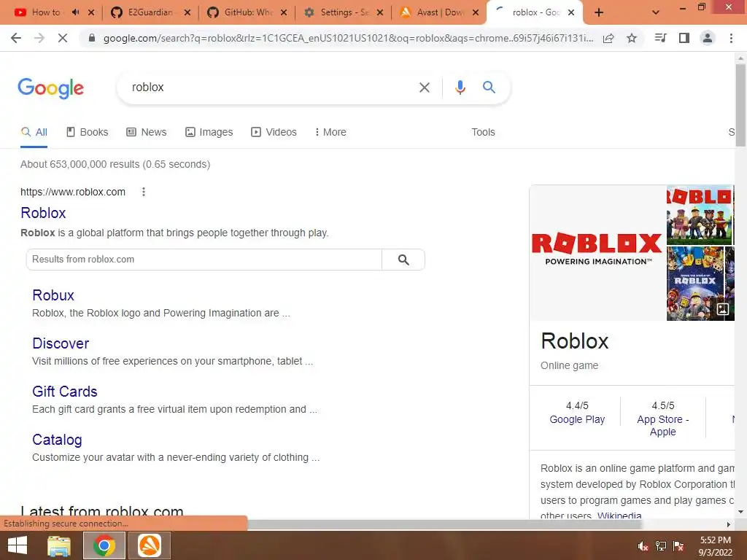Mute the How to tab audio
747x560 pixels.
tap(75, 12)
